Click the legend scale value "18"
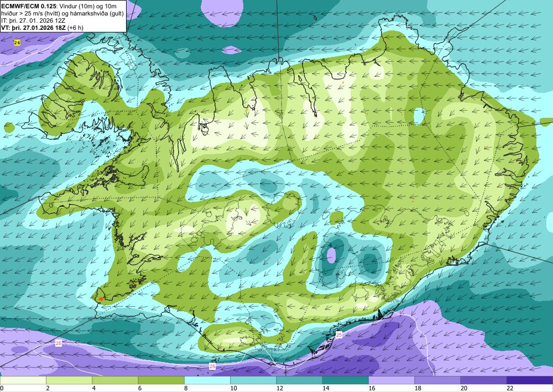553x392 pixels. coord(418,388)
